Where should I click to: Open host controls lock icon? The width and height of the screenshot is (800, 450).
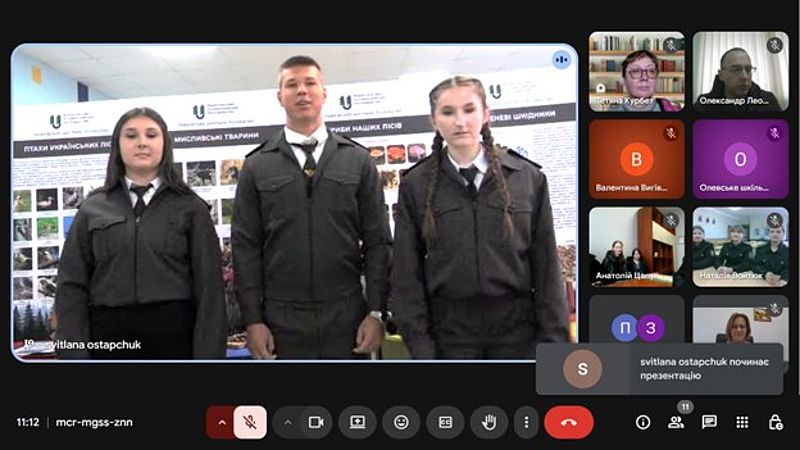775,422
